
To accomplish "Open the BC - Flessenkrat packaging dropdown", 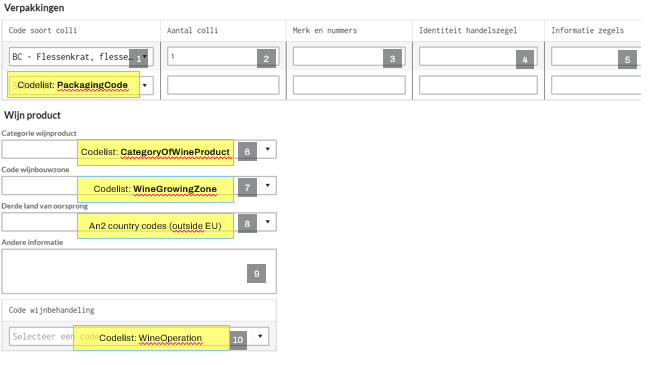I will click(x=81, y=57).
